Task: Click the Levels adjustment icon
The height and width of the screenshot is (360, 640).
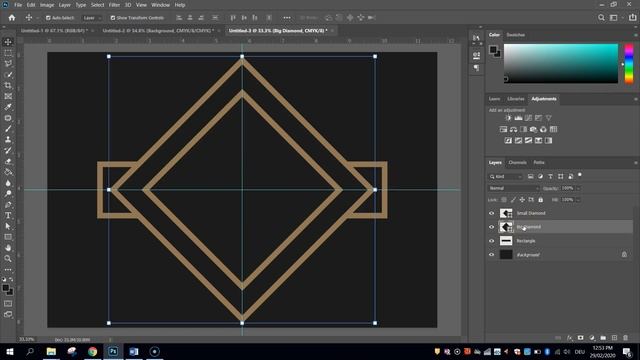Action: 518,118
